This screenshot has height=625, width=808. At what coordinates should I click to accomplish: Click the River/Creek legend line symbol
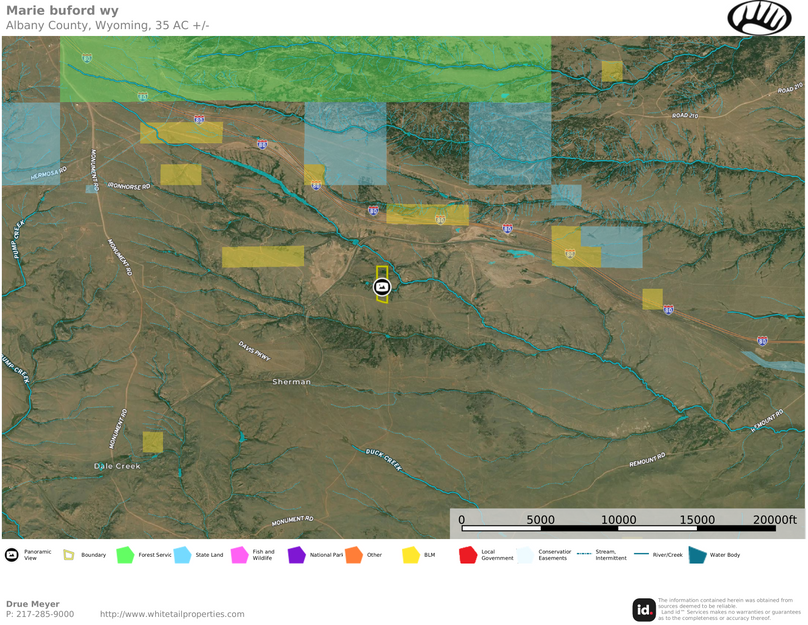click(x=639, y=554)
